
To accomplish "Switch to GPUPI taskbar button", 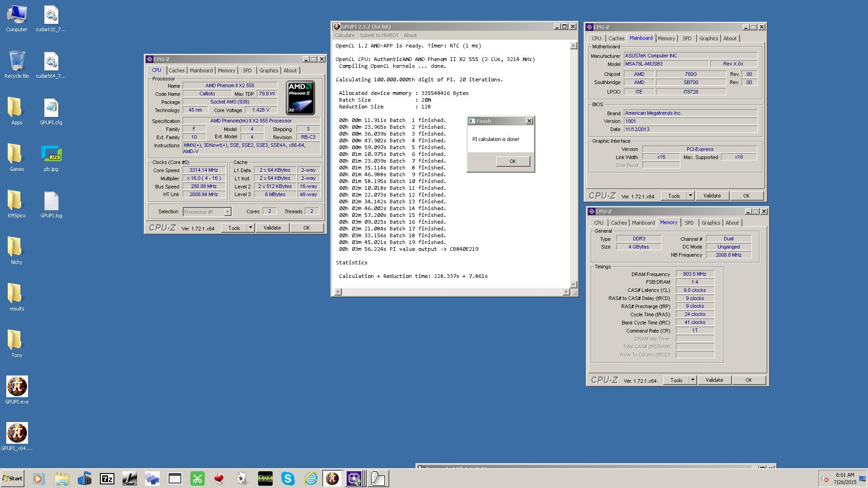I will pos(332,479).
